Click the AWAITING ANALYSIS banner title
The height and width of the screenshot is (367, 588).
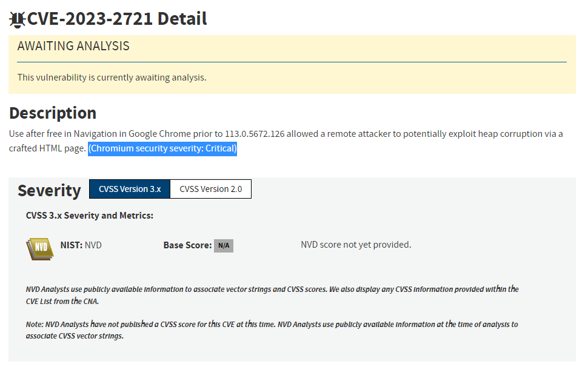tap(73, 46)
